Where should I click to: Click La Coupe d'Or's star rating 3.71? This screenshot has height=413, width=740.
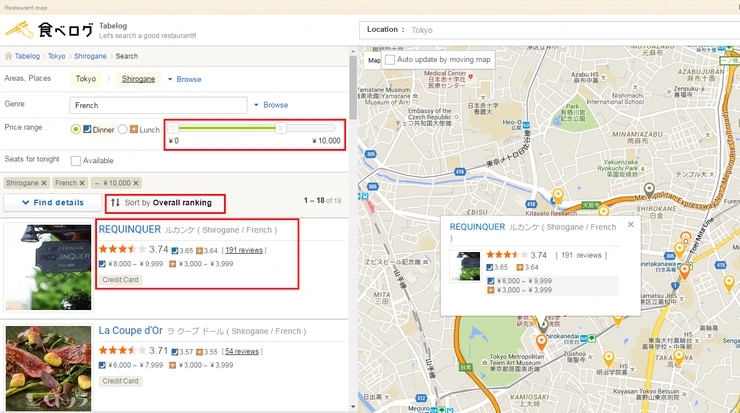(x=133, y=351)
